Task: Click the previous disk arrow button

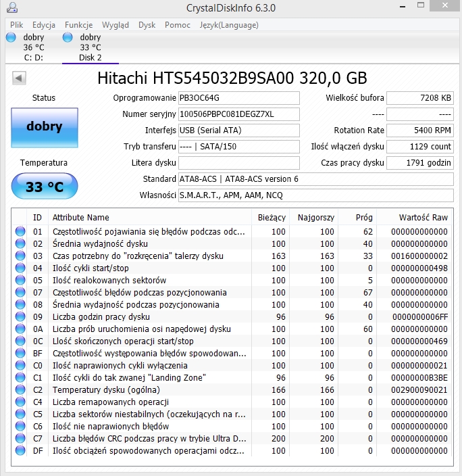Action: 19,78
